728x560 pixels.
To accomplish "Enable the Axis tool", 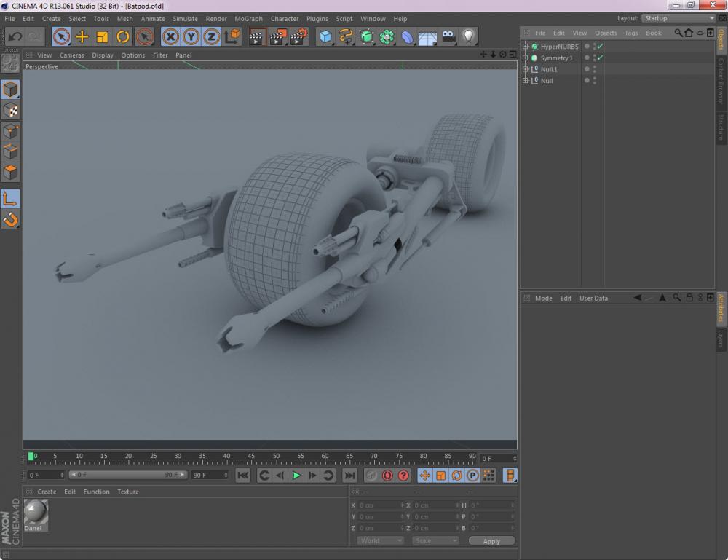I will 10,199.
